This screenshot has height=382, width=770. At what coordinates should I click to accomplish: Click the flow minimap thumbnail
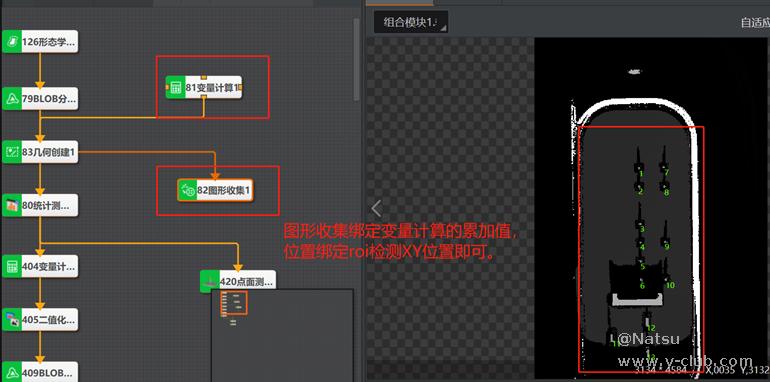pyautogui.click(x=282, y=335)
